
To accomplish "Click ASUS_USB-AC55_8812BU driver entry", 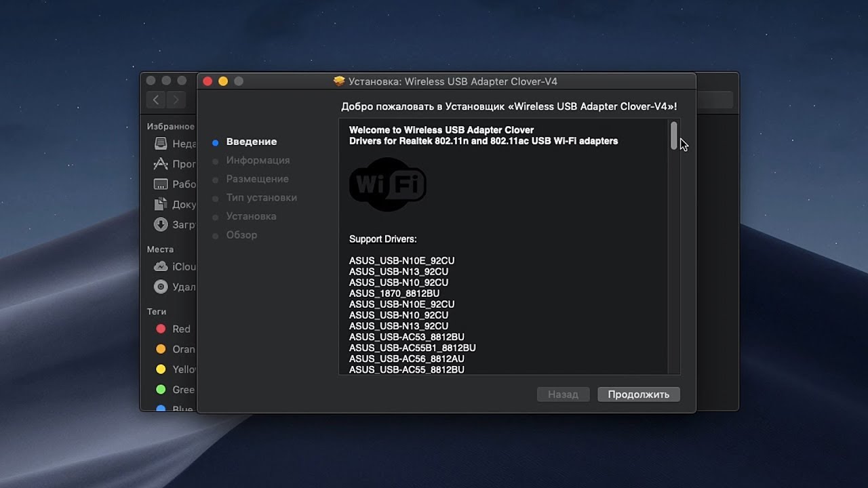I will point(407,369).
